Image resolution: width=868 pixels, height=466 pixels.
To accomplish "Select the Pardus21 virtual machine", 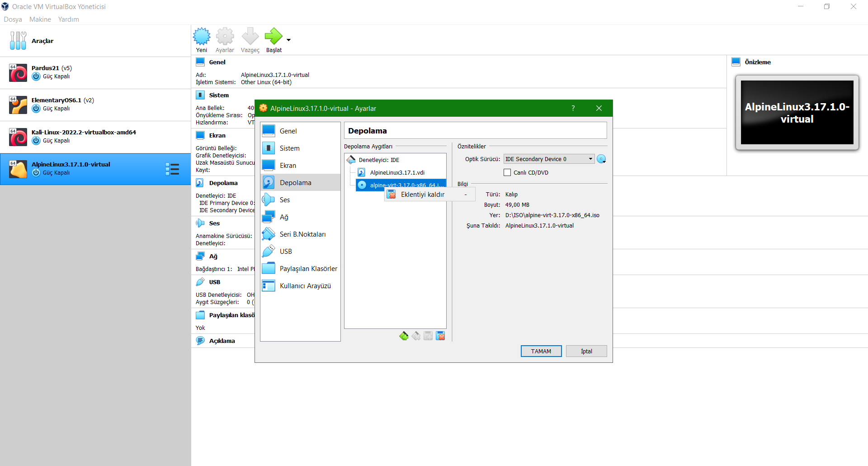I will (95, 72).
